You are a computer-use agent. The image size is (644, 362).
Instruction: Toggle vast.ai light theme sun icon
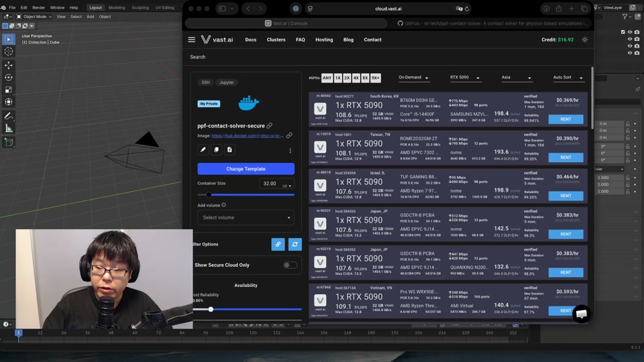tap(584, 40)
